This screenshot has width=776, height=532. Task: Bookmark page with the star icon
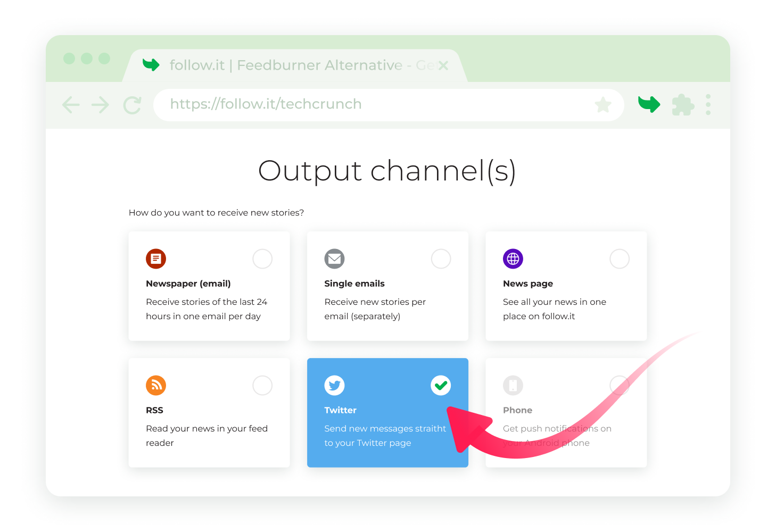tap(603, 105)
